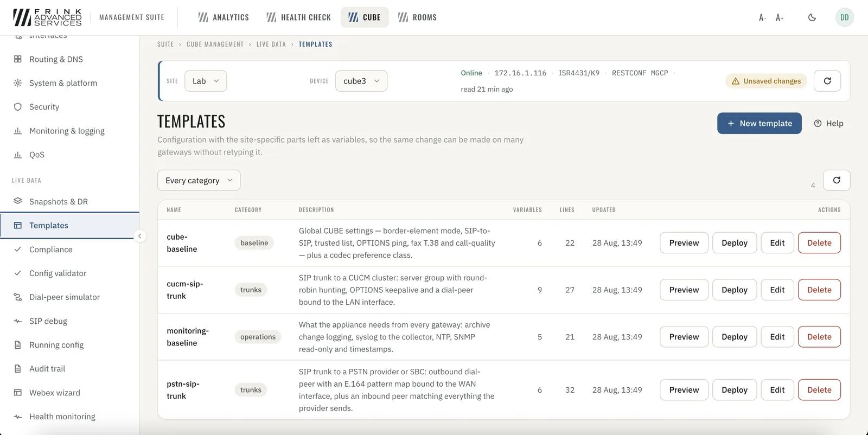Switch to the Analytics tab
868x435 pixels.
coord(223,17)
